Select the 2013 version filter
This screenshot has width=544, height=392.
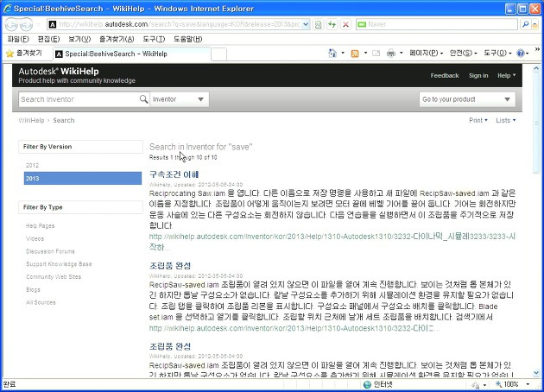pyautogui.click(x=83, y=179)
